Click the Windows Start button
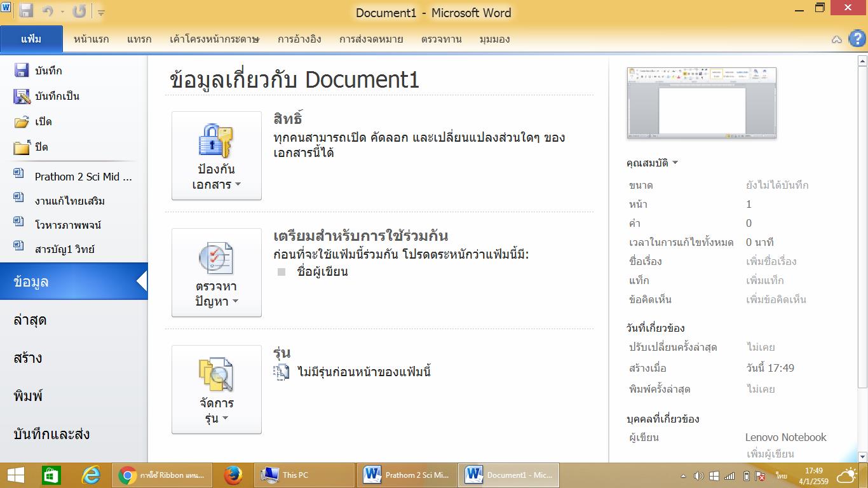The image size is (868, 488). click(16, 475)
